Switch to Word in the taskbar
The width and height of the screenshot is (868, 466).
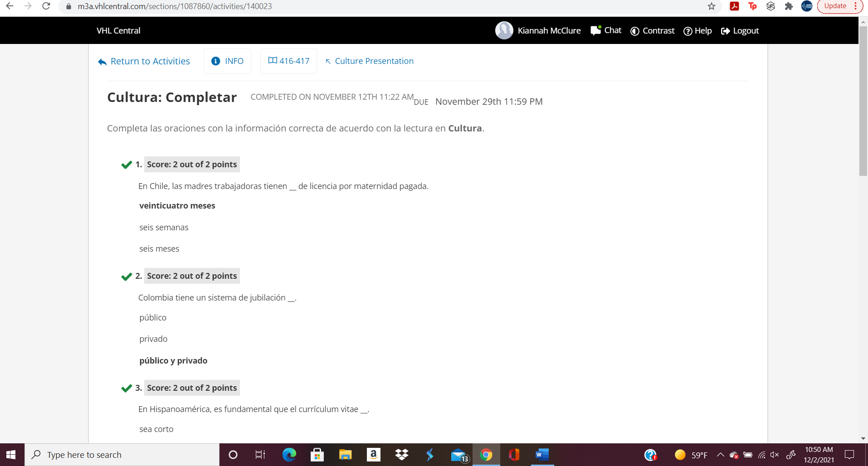(x=542, y=455)
